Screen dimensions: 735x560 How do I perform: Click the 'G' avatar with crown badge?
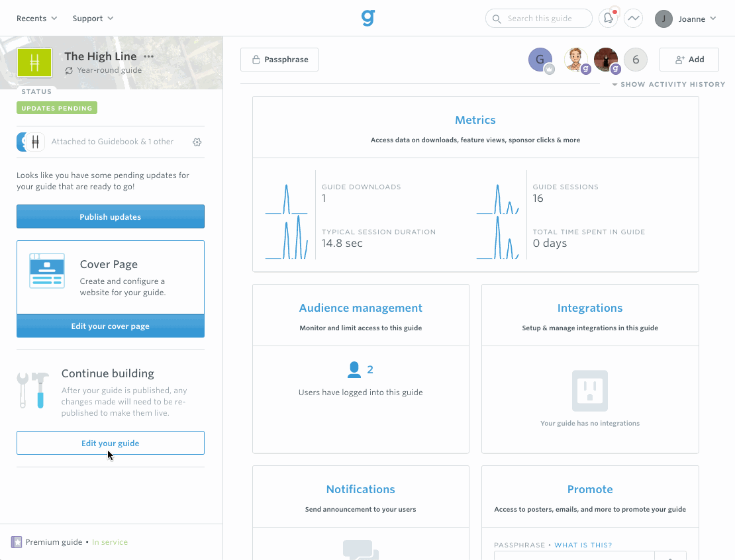tap(540, 59)
